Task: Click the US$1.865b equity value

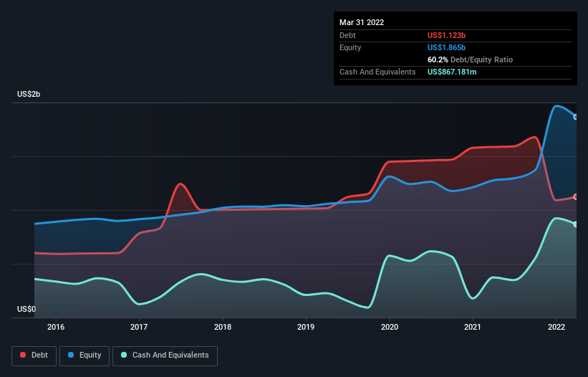Action: (446, 47)
